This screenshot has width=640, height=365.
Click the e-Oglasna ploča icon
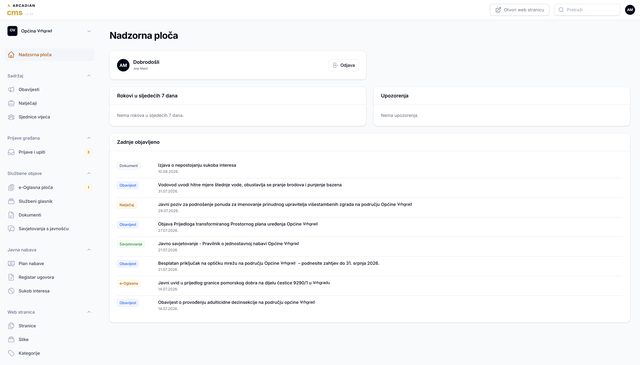11,187
